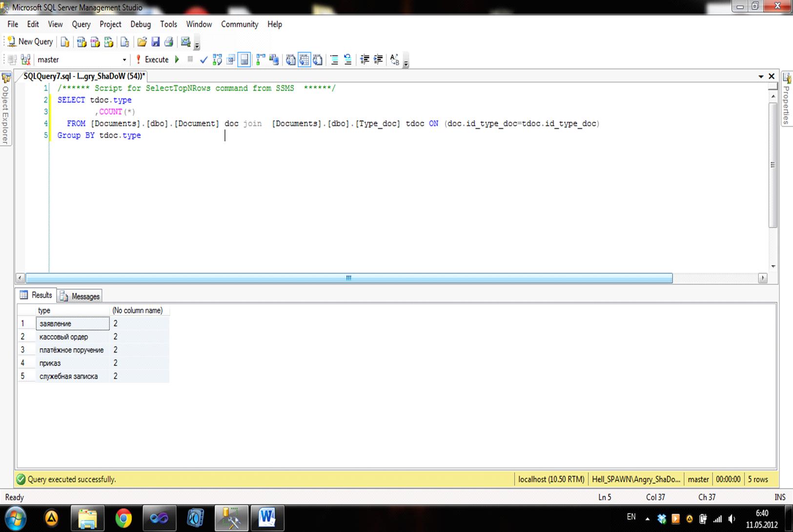Screen dimensions: 793x532
Task: Toggle Results to Grid mode
Action: tap(304, 59)
